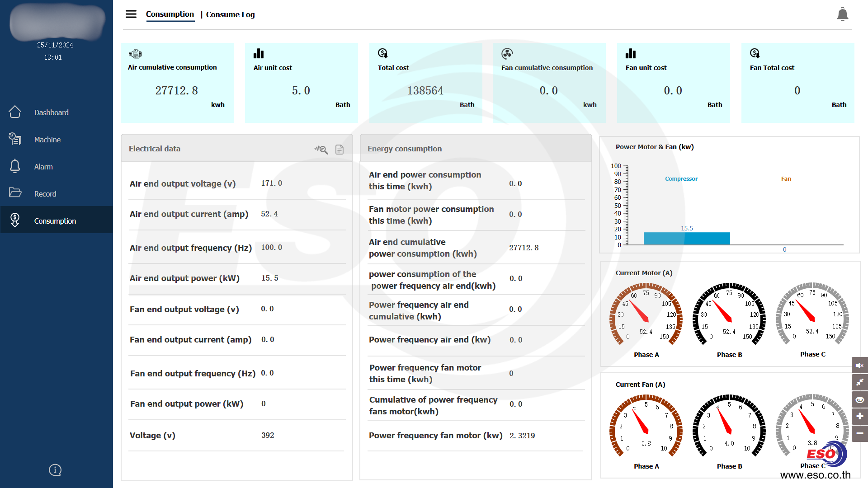Screen dimensions: 868x488
Task: Open the Consumption sidebar item
Action: (55, 221)
